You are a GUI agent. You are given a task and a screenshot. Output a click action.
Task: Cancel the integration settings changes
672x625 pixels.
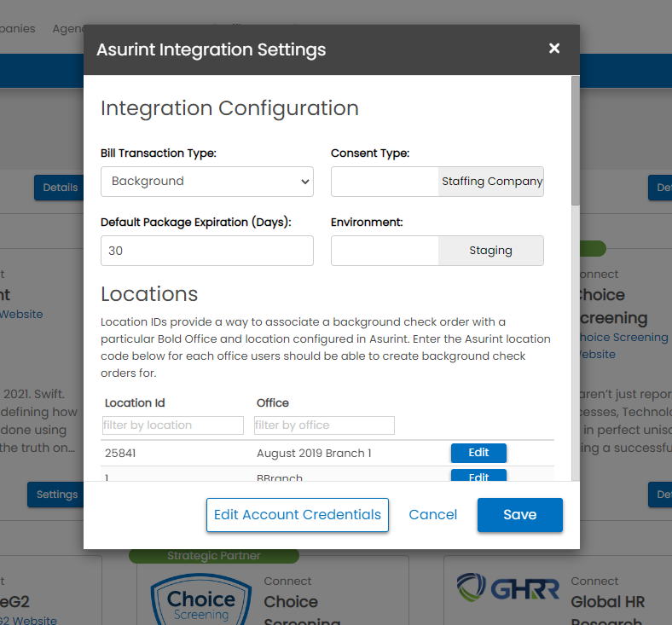[x=433, y=515]
